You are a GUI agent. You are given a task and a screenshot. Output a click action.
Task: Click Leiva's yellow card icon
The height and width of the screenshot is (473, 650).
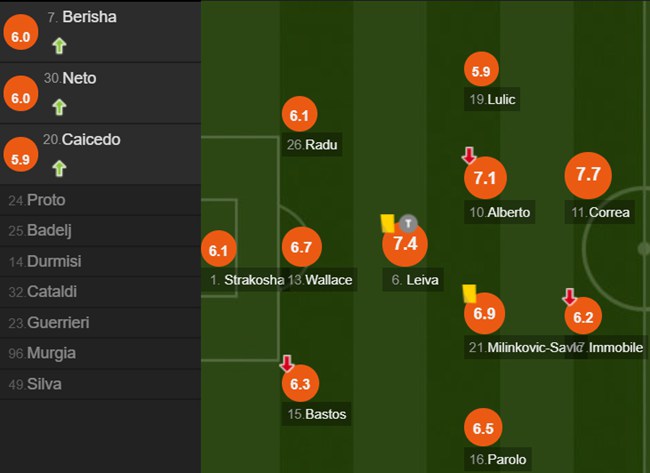point(388,223)
